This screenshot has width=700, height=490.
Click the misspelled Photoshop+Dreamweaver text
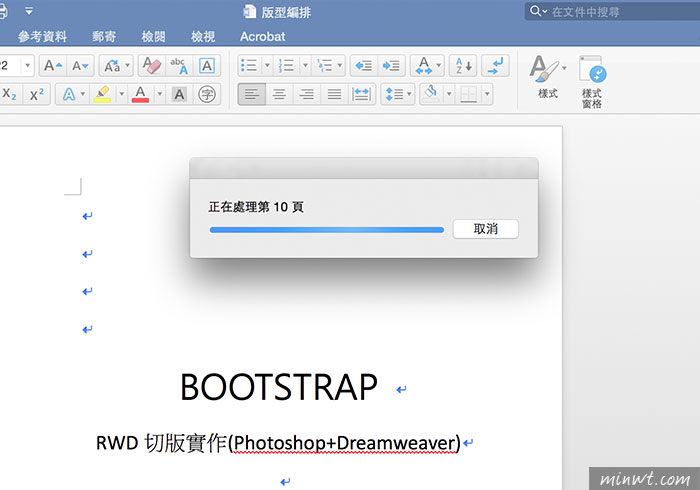tap(346, 443)
